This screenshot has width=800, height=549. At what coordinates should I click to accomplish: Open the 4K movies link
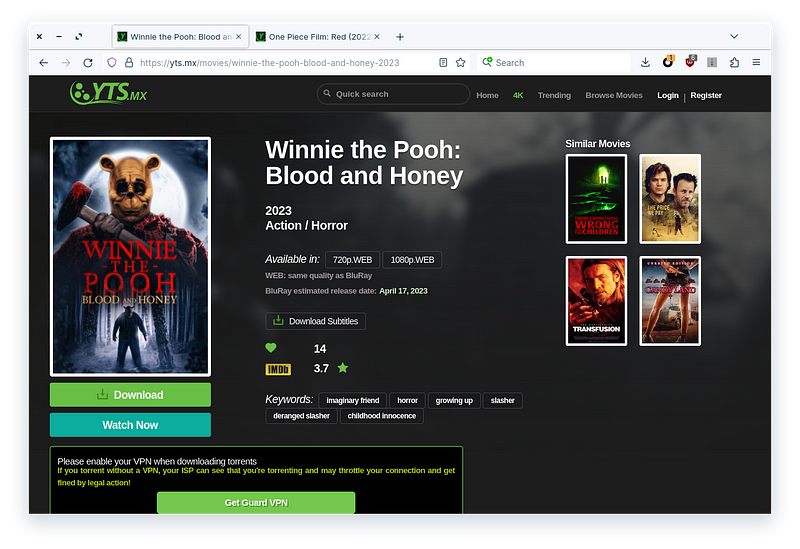518,95
